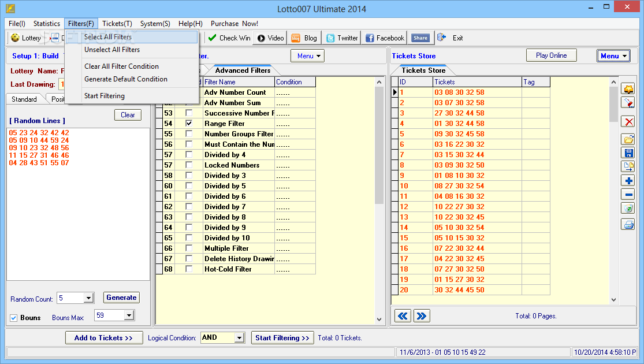Choose Select All Filters menu entry

[x=132, y=37]
